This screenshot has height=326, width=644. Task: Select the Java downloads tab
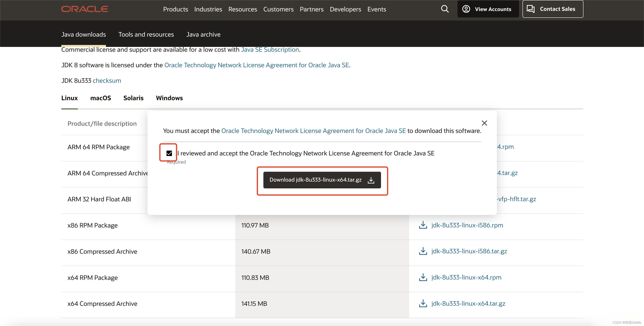(x=83, y=34)
